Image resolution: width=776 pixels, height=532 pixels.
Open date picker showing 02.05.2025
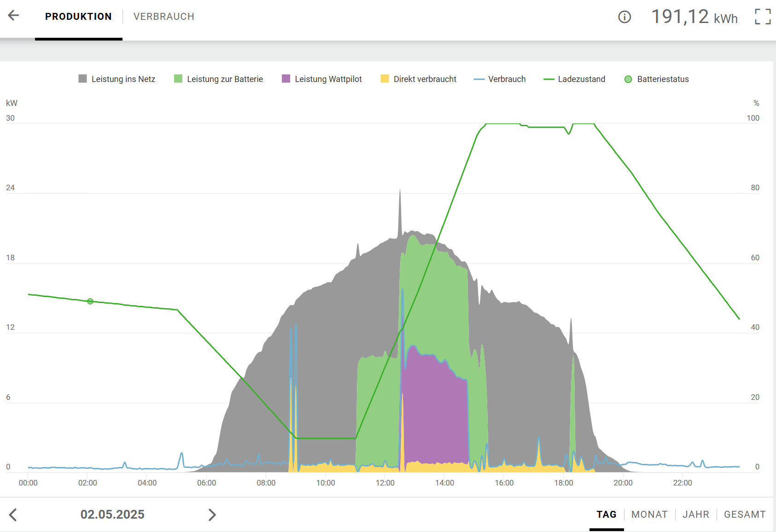112,514
